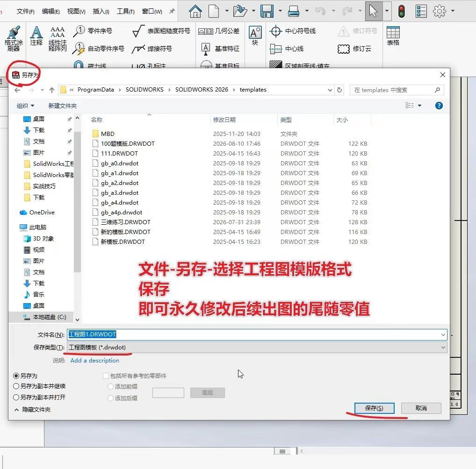Select the Auto Balloon tool (自动零件序号)

[98, 49]
